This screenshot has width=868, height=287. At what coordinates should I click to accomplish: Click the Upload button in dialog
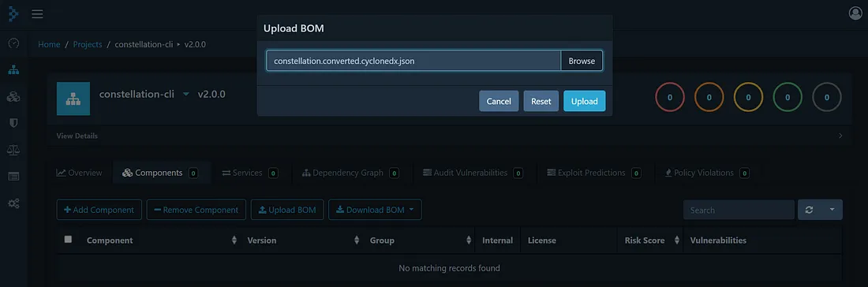[585, 101]
